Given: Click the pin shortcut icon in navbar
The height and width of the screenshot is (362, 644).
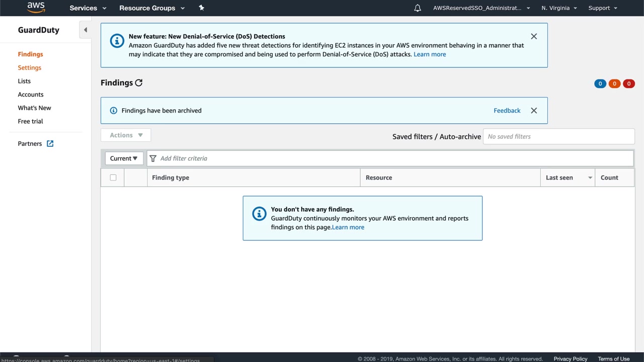Looking at the screenshot, I should [201, 8].
